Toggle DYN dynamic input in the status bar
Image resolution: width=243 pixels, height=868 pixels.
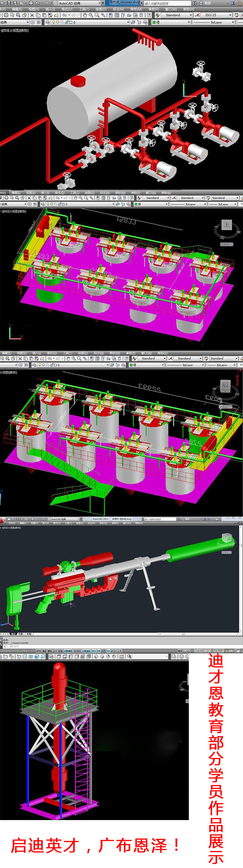pos(99,651)
